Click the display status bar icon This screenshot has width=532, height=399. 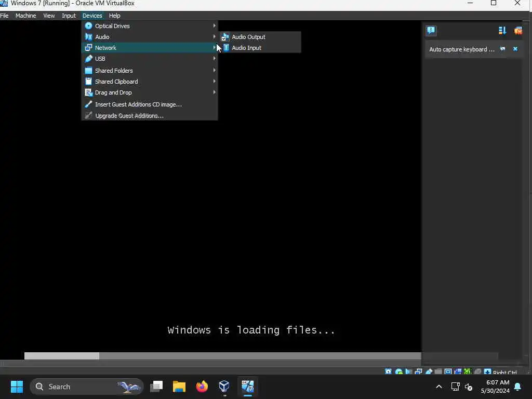(448, 371)
